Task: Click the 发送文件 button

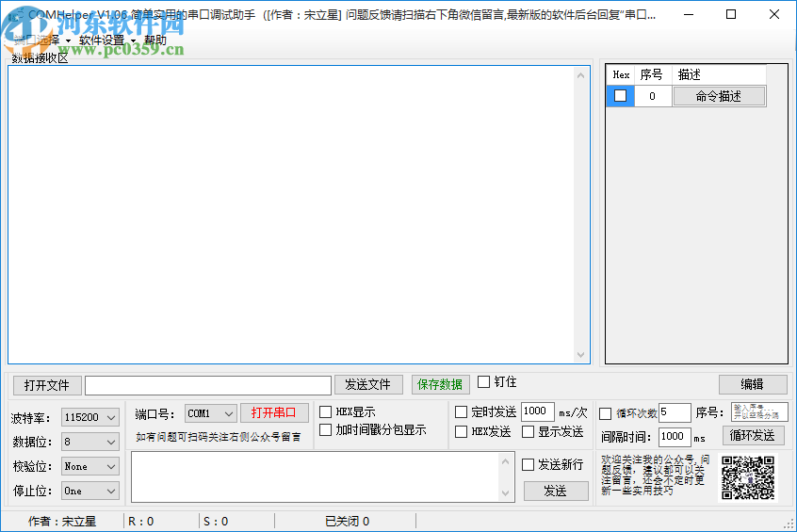Action: click(368, 385)
